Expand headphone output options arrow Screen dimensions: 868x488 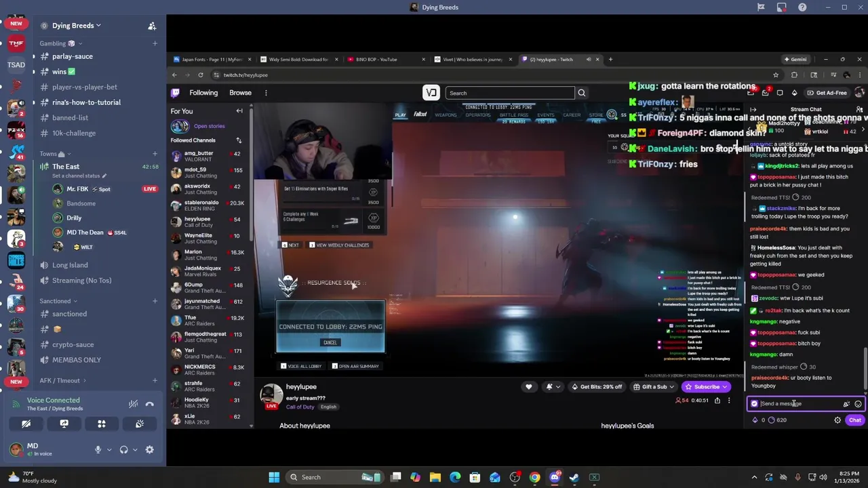(x=134, y=449)
